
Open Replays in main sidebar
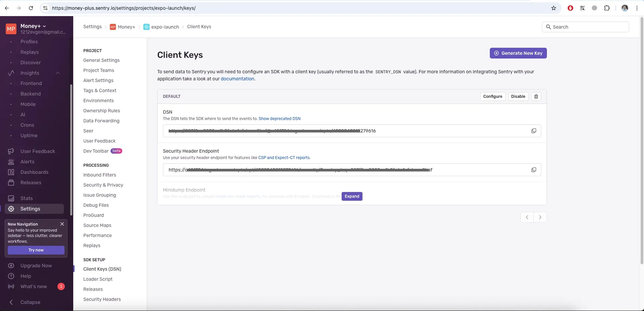point(30,52)
